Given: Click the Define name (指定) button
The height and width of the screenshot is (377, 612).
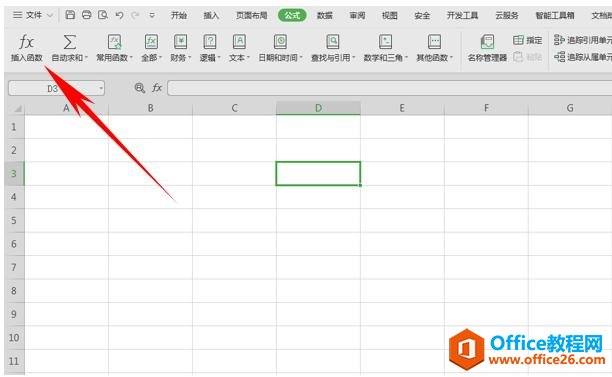Looking at the screenshot, I should point(527,40).
